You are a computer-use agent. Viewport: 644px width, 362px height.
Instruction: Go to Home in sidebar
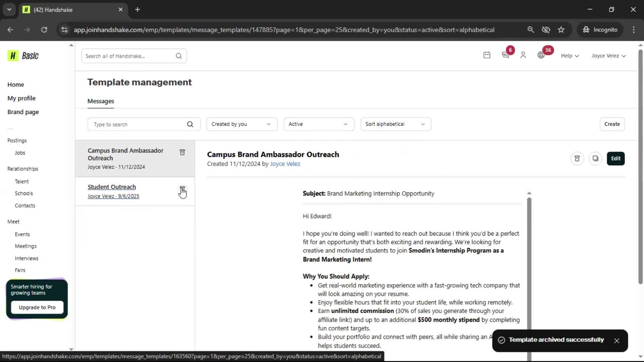click(16, 84)
